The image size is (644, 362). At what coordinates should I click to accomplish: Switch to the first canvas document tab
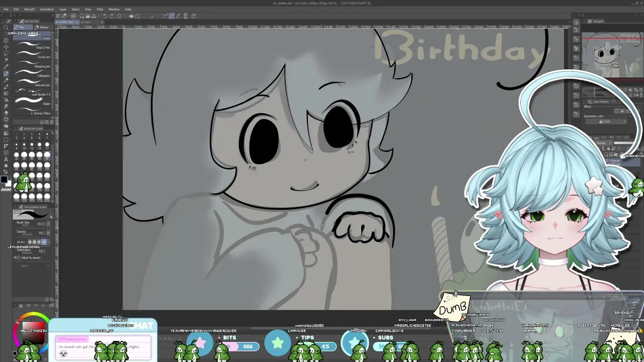pyautogui.click(x=66, y=22)
